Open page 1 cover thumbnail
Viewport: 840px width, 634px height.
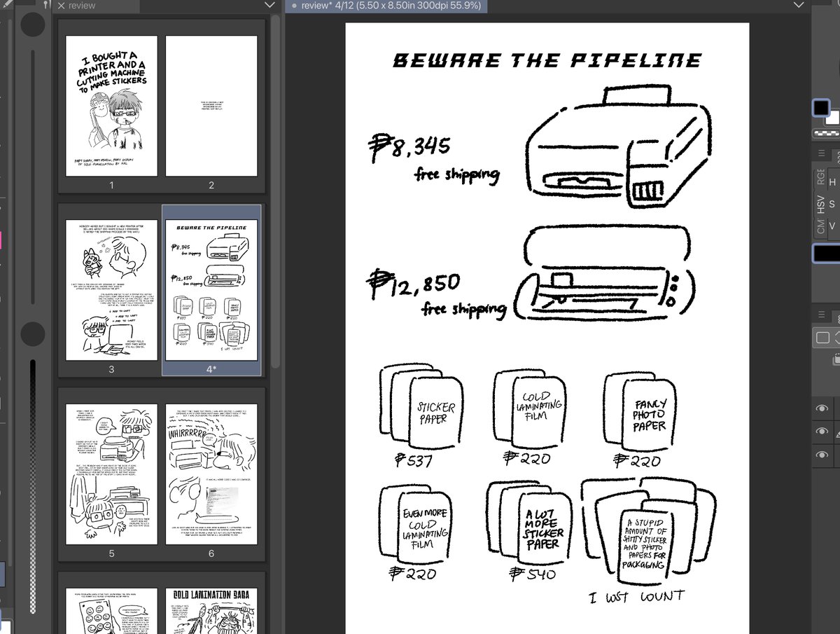(x=111, y=106)
